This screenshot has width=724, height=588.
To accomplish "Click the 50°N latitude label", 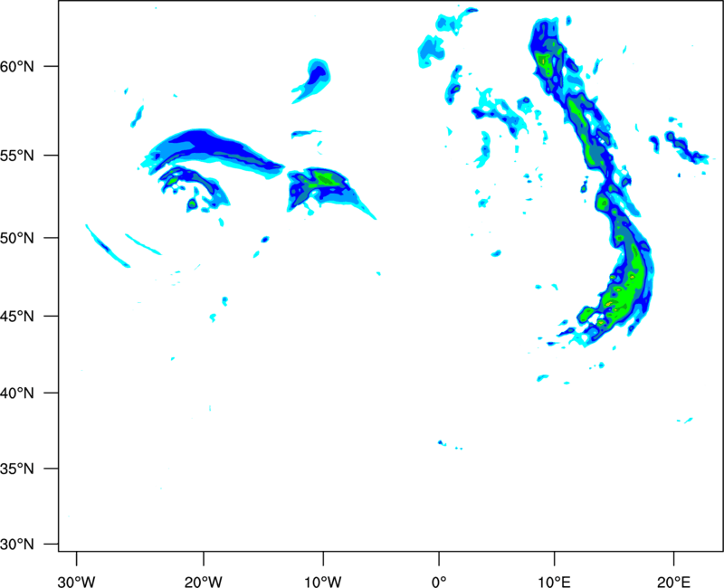I will (x=17, y=239).
